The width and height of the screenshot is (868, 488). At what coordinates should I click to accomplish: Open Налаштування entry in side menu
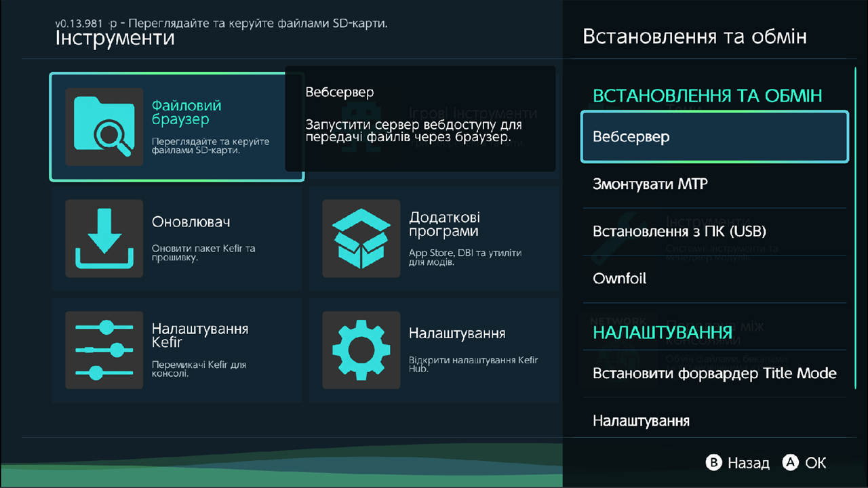click(715, 421)
